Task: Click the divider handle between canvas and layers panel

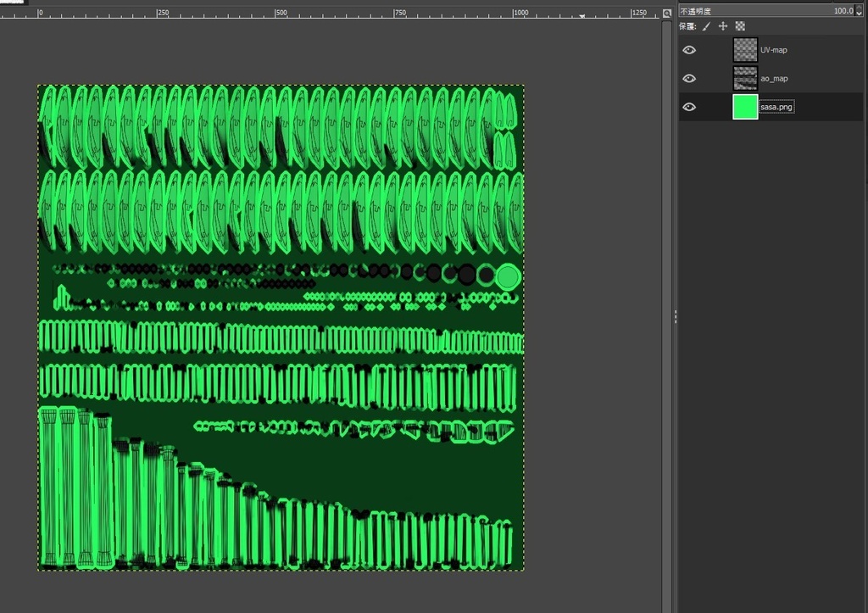Action: point(675,316)
